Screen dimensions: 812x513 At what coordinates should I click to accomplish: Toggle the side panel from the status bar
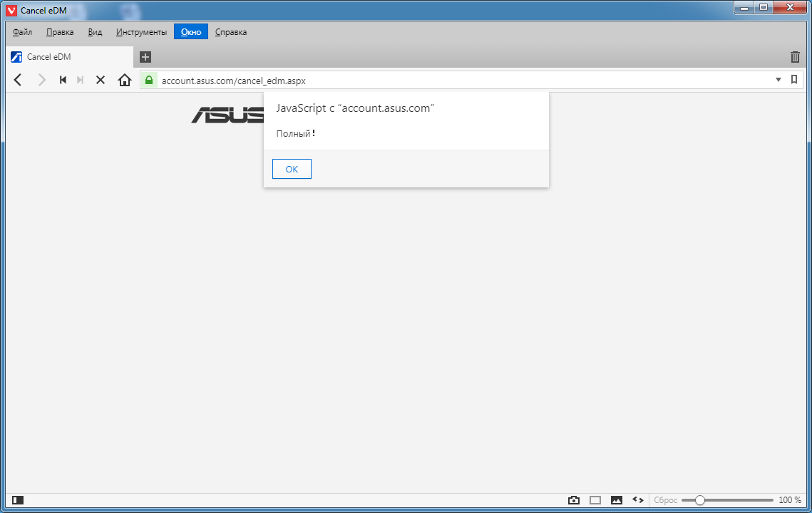(18, 500)
